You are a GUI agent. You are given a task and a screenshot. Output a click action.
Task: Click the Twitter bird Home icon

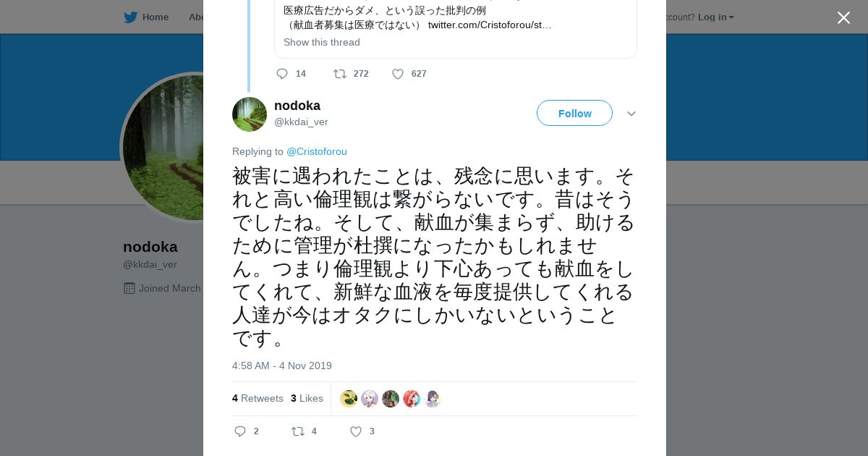click(x=130, y=17)
